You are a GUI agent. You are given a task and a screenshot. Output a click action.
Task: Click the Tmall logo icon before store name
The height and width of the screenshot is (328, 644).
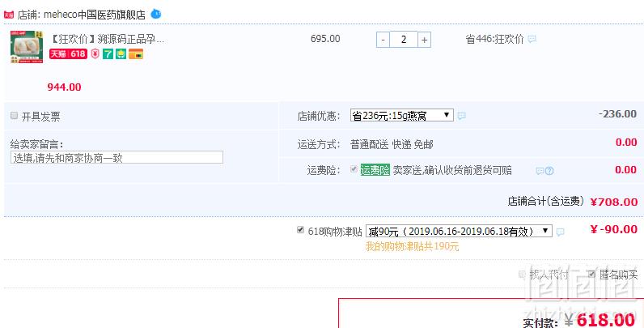(x=9, y=15)
